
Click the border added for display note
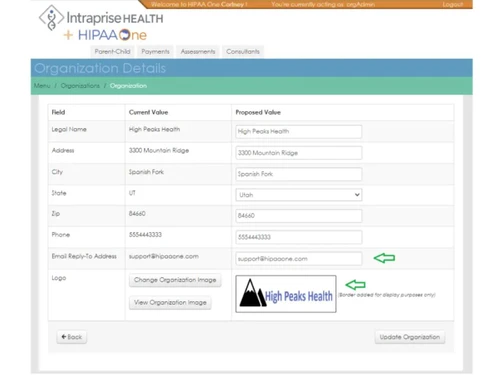click(387, 295)
